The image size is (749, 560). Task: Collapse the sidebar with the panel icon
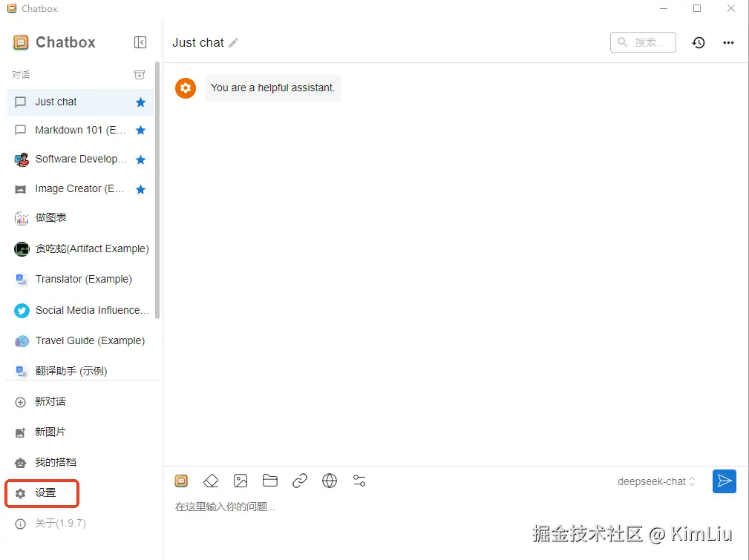140,42
